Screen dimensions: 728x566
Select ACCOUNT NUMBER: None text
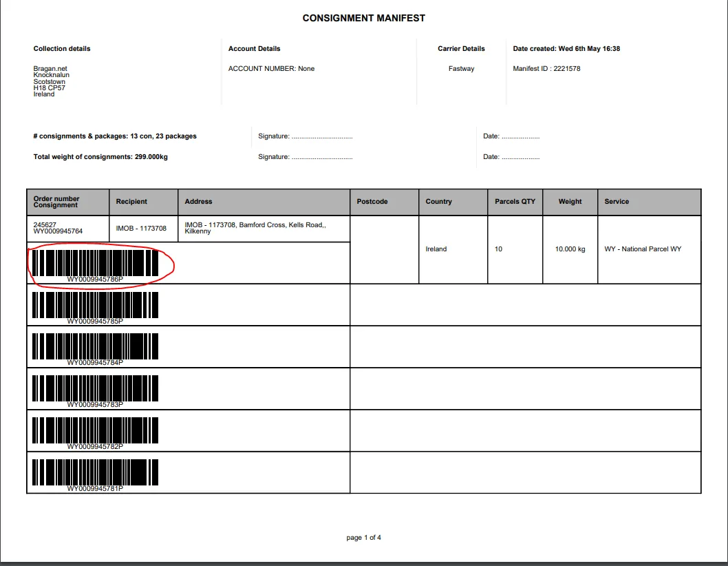coord(272,68)
